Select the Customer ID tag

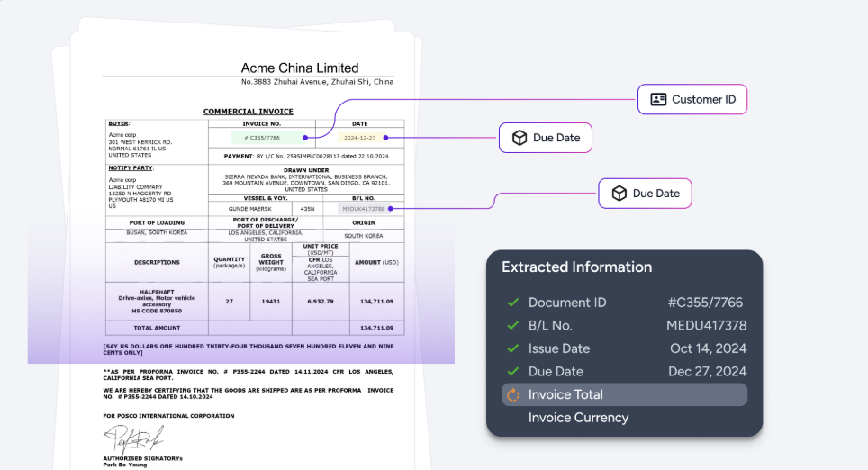tap(692, 100)
